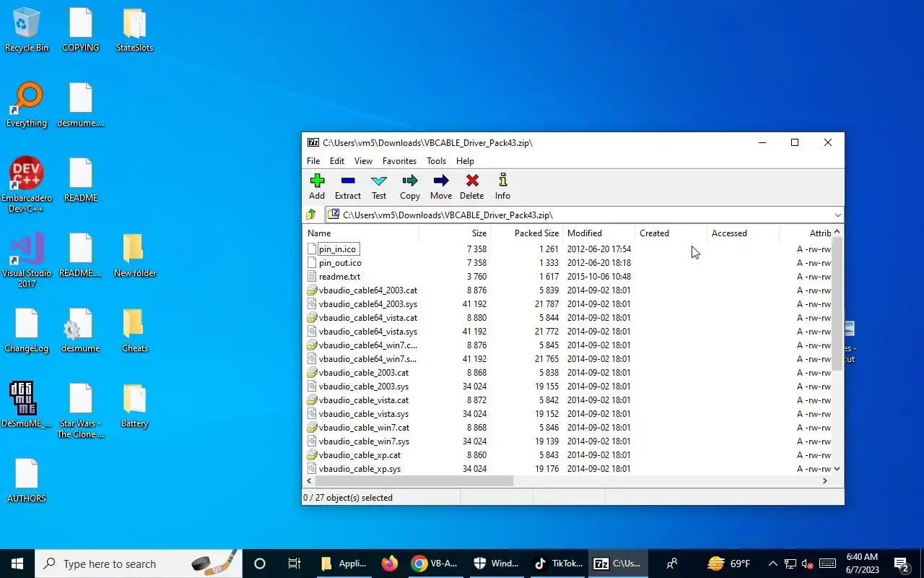Select the StateSlots folder on desktop

tap(134, 31)
